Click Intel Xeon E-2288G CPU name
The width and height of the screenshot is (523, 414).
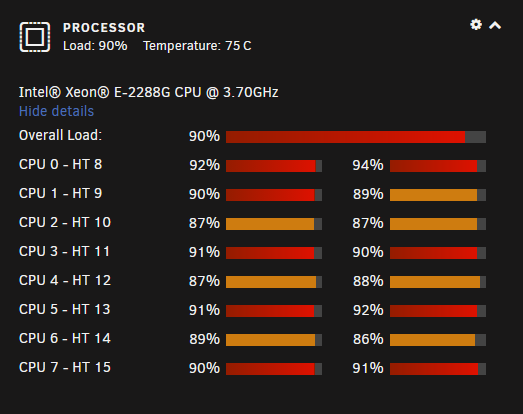tap(148, 92)
